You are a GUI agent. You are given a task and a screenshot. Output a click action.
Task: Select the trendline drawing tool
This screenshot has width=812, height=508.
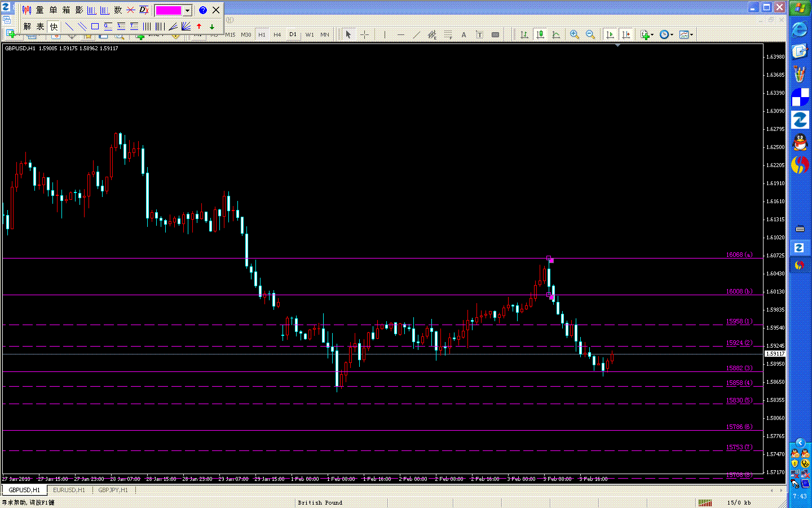417,35
